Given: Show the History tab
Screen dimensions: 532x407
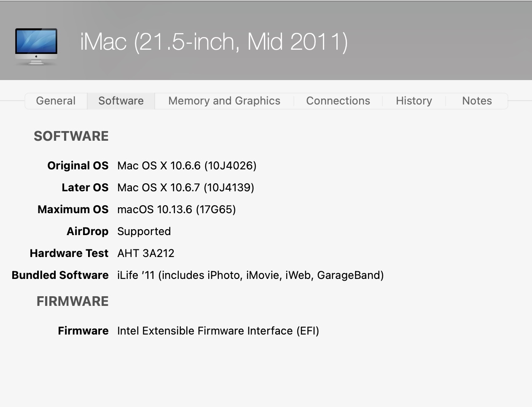Looking at the screenshot, I should tap(414, 101).
